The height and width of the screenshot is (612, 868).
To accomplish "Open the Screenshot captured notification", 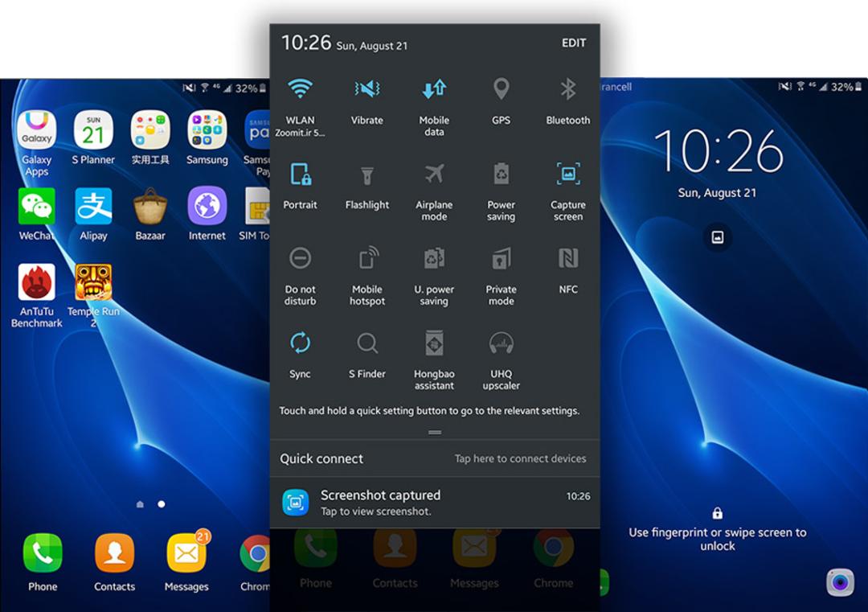I will (435, 503).
